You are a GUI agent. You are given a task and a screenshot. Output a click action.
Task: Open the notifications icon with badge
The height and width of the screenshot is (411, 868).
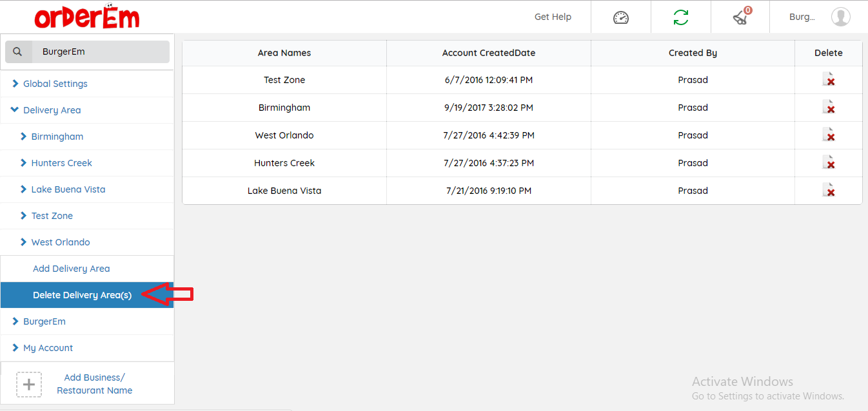point(740,17)
